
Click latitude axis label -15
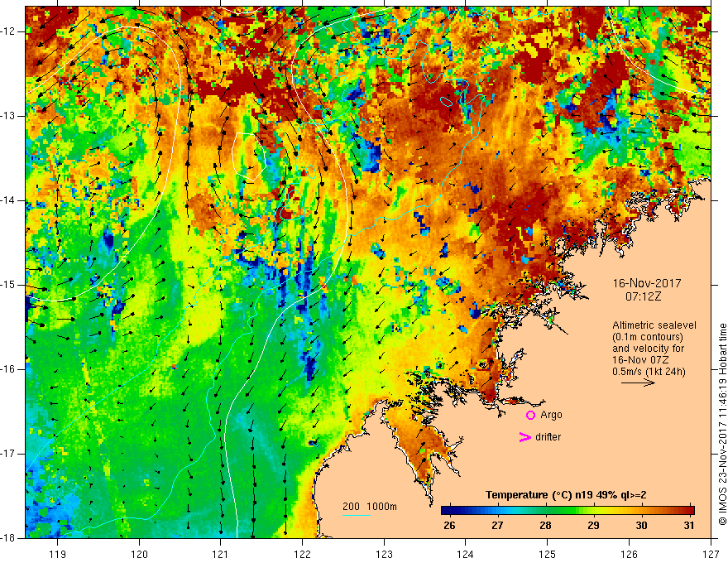point(9,285)
